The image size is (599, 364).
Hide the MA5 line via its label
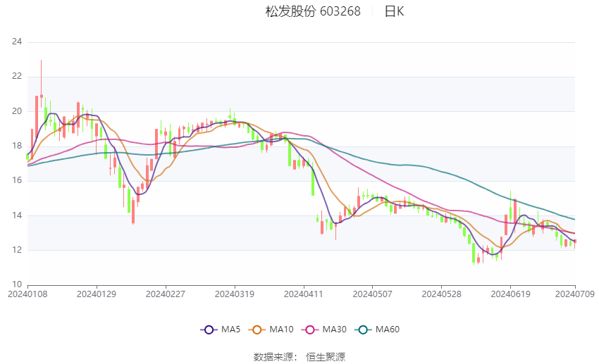pyautogui.click(x=230, y=330)
